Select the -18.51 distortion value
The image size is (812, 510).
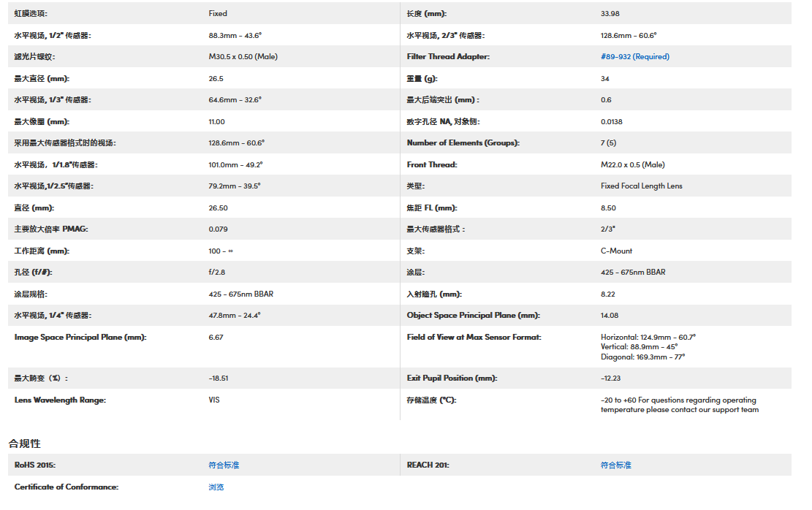point(219,378)
